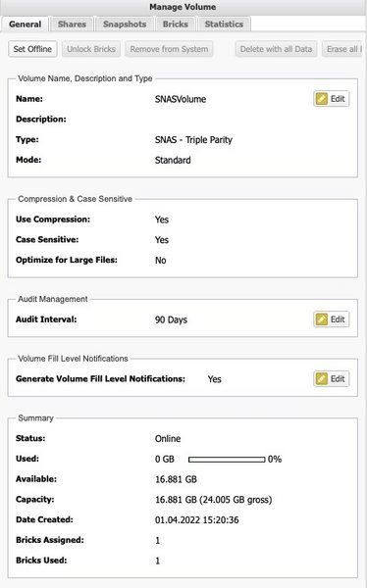Switch to the Shares tab
The height and width of the screenshot is (588, 367).
point(72,24)
